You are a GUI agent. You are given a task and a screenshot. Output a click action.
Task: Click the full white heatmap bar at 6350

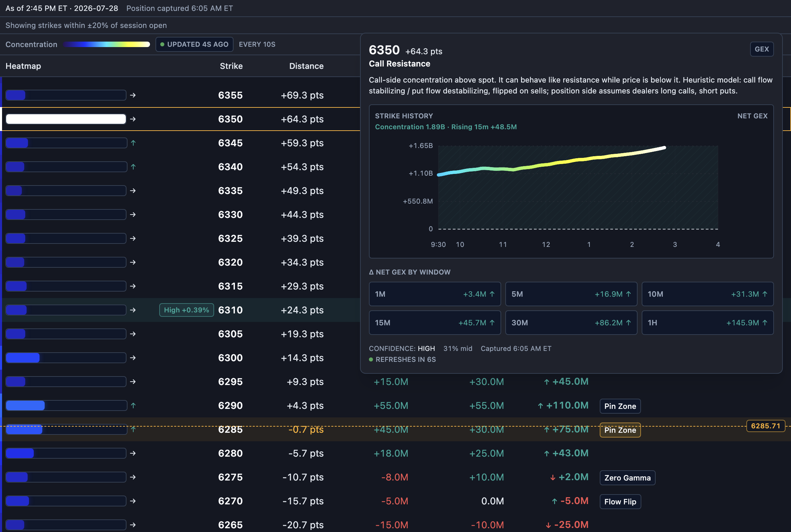tap(66, 119)
